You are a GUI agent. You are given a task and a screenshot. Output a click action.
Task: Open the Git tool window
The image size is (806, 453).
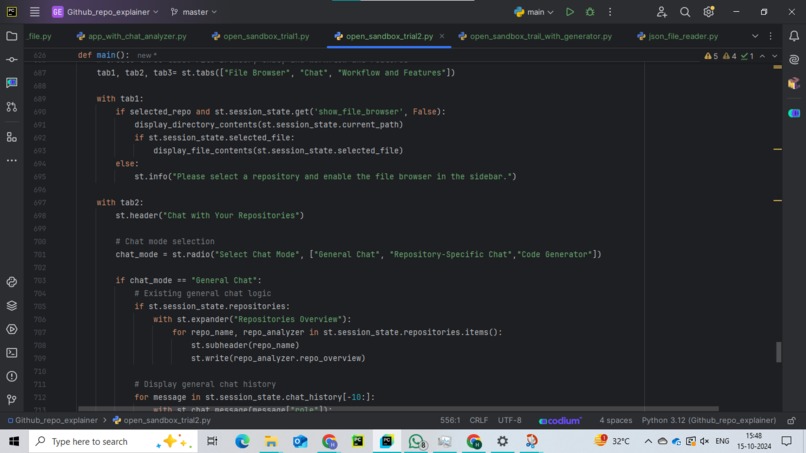pyautogui.click(x=11, y=400)
